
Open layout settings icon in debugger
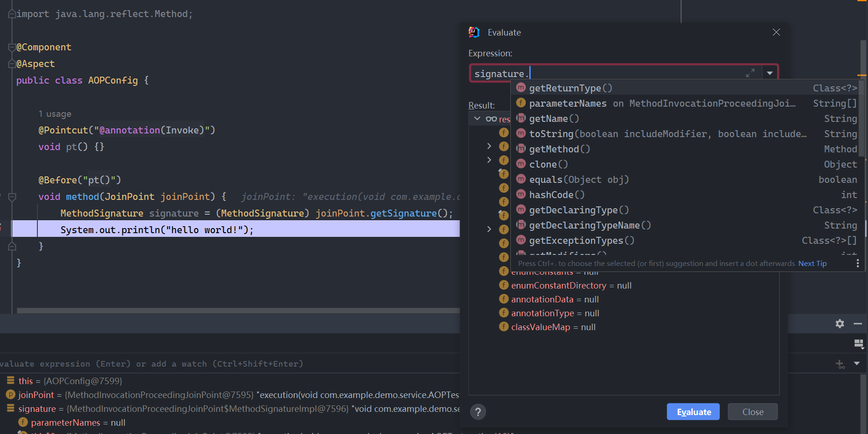click(859, 344)
